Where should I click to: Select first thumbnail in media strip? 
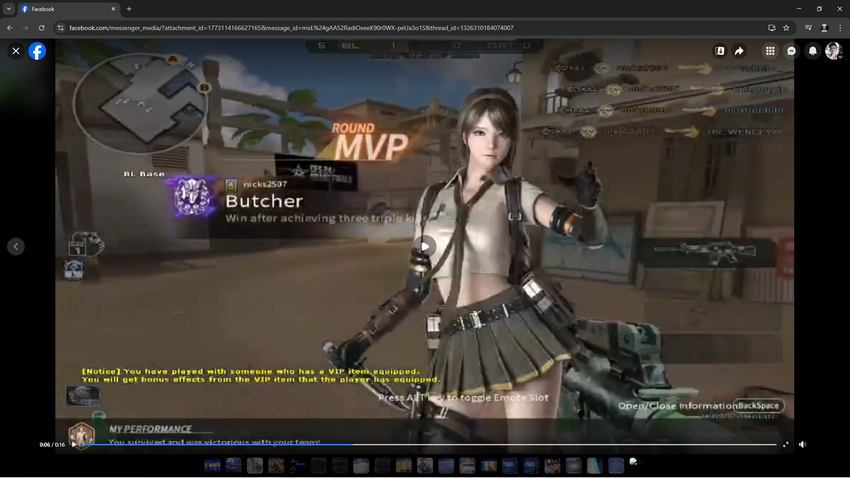point(212,466)
